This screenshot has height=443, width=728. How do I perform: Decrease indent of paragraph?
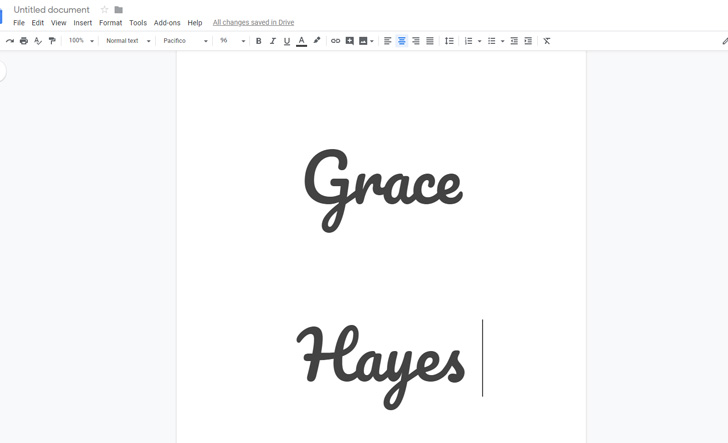[x=514, y=41]
